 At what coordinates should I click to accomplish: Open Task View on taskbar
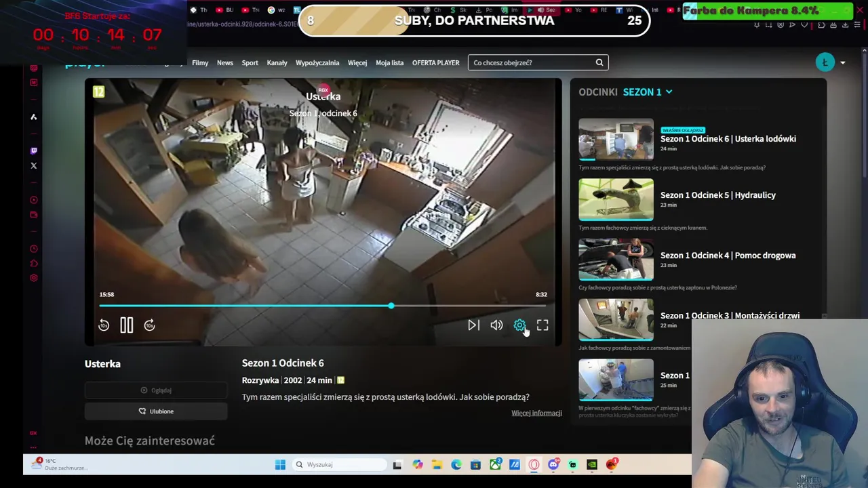(397, 465)
